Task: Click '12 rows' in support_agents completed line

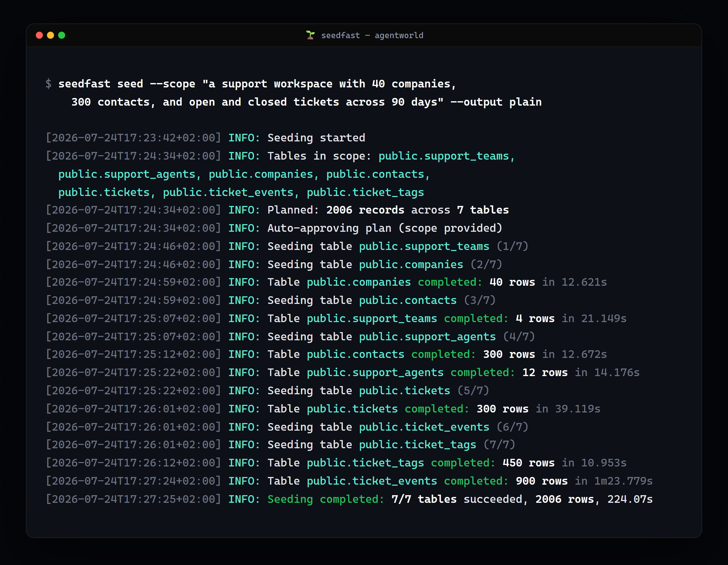Action: (545, 373)
